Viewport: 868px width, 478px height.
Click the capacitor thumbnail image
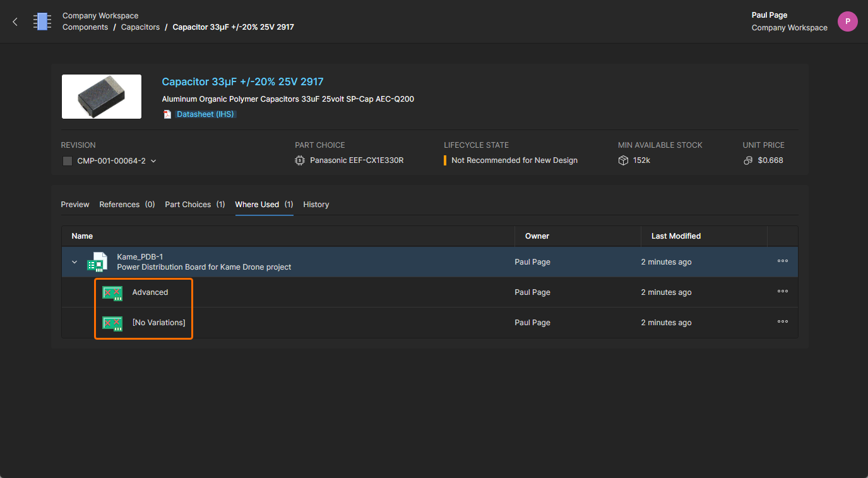102,97
